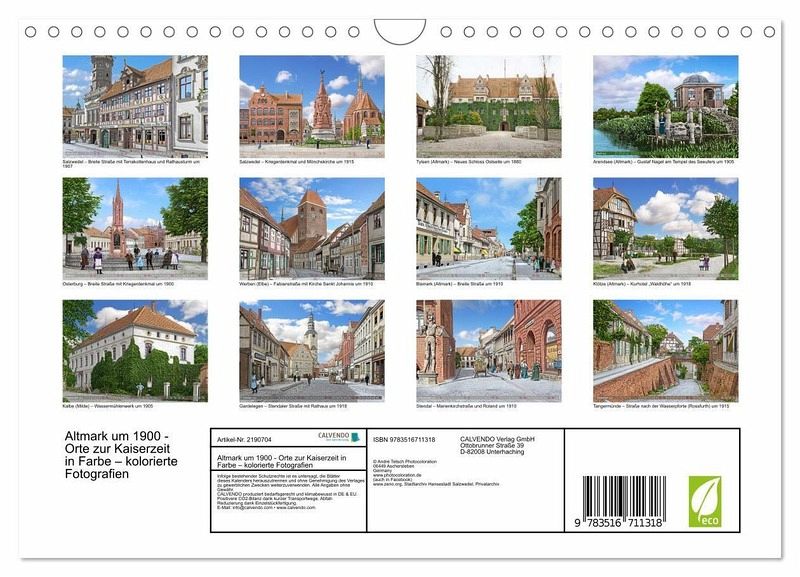Open the Salzwedel Kriegerdenkmal and Mönchskirche photo
The image size is (800, 577).
(x=312, y=106)
